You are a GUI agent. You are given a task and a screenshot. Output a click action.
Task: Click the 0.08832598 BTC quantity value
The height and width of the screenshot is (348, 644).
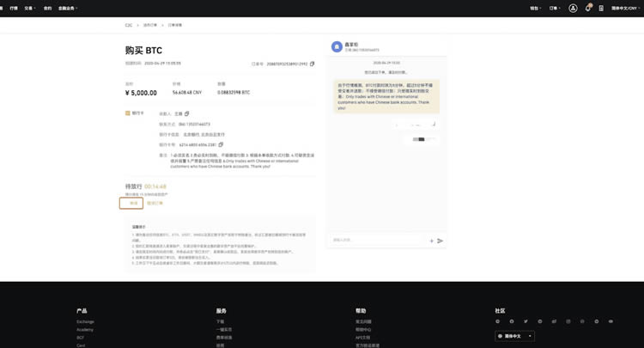click(234, 93)
